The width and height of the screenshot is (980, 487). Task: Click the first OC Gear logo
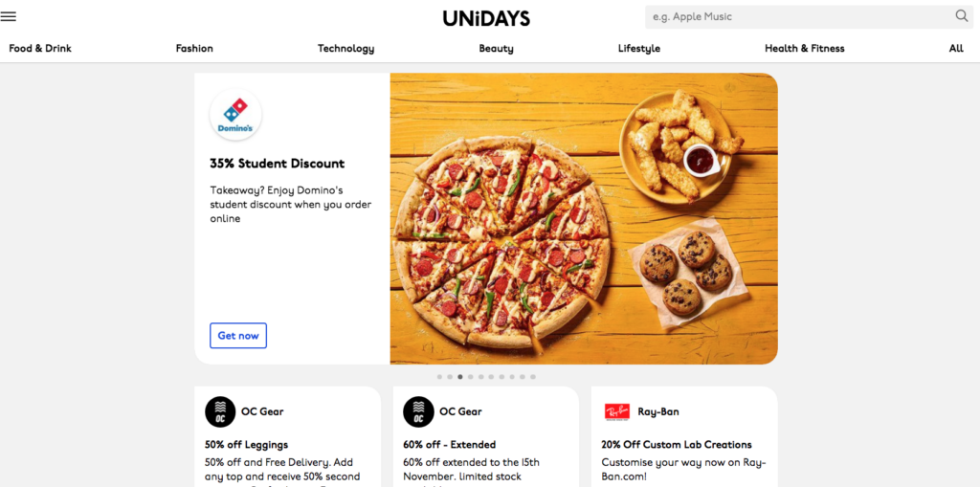220,412
